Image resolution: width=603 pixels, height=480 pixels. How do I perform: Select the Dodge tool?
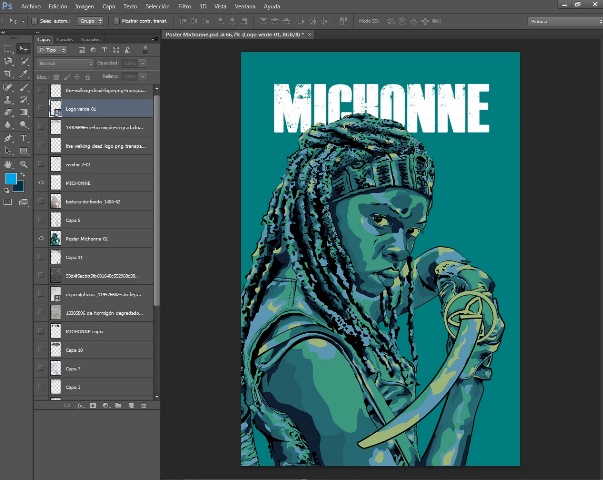(24, 125)
